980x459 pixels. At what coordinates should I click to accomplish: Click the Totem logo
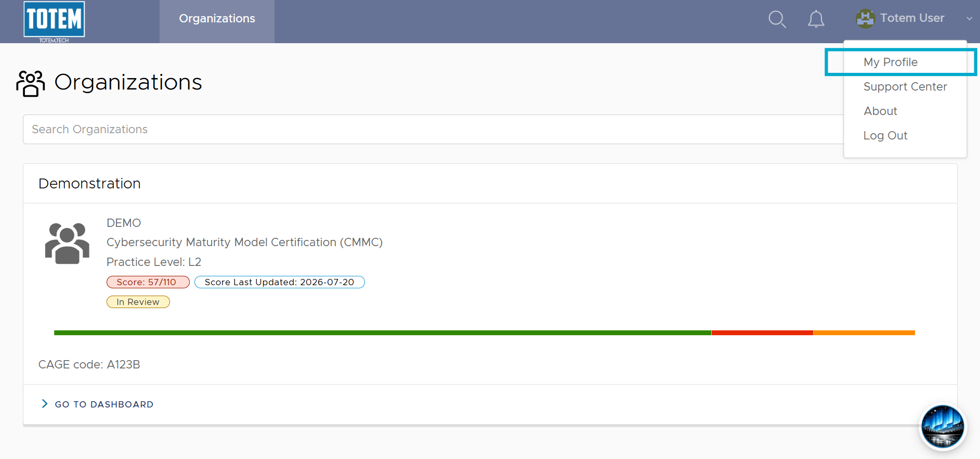(54, 21)
